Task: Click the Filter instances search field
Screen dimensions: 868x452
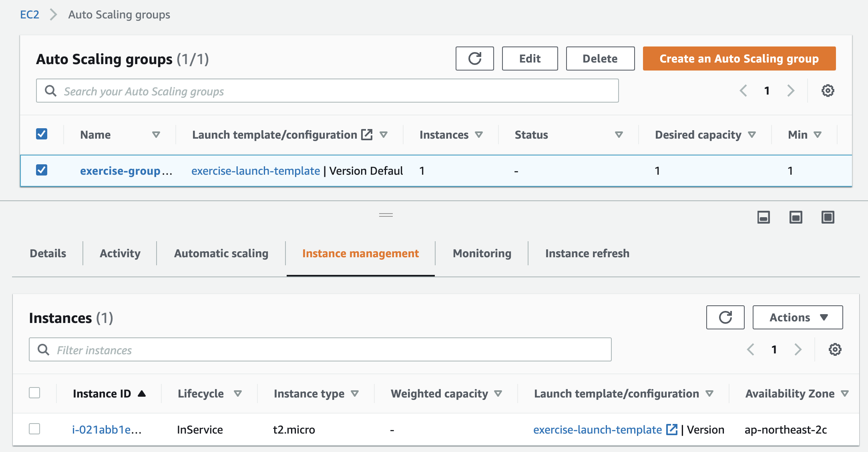Action: (x=320, y=350)
